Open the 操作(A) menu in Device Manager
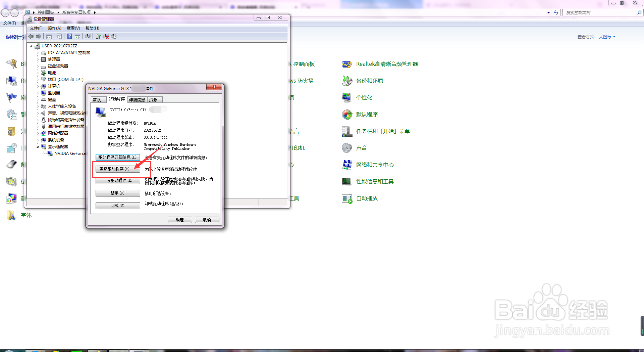 (x=54, y=28)
